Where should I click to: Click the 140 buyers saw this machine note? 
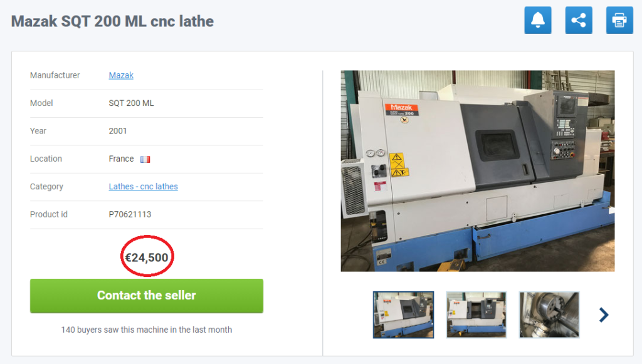147,330
